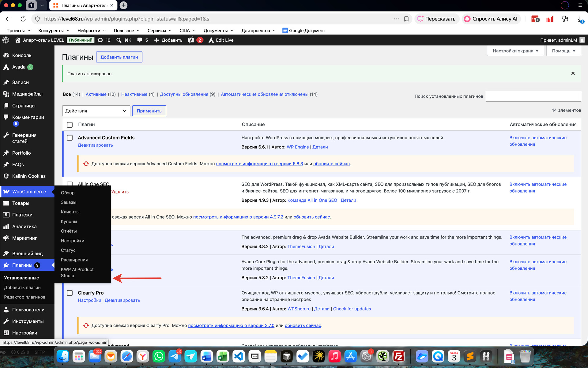View ACF version 6.8.3 information link
The height and width of the screenshot is (368, 588).
pyautogui.click(x=259, y=164)
